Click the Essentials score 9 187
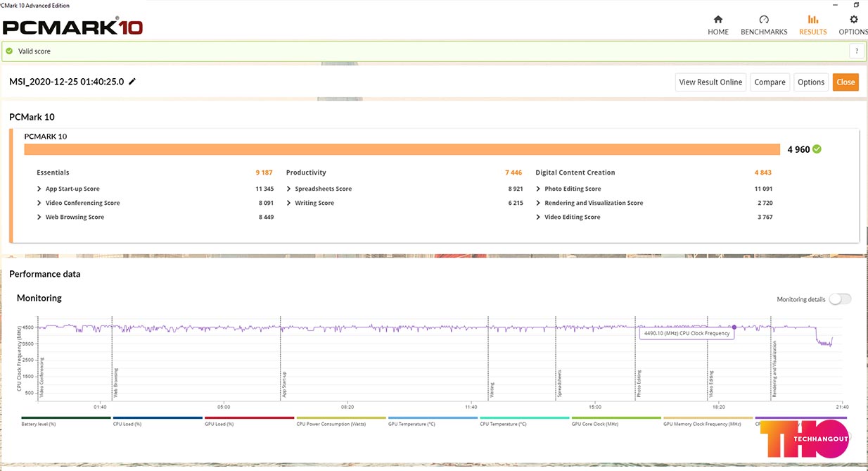This screenshot has height=471, width=868. (x=264, y=172)
